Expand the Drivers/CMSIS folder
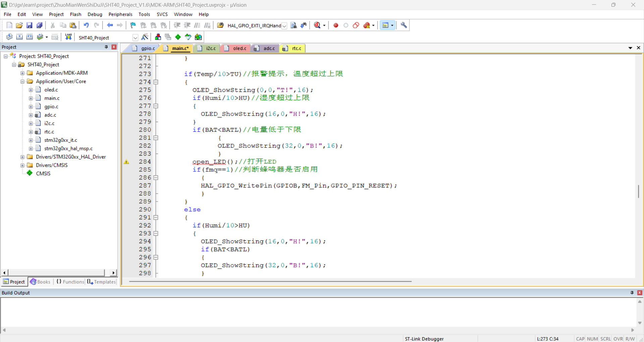This screenshot has width=644, height=342. click(x=22, y=165)
